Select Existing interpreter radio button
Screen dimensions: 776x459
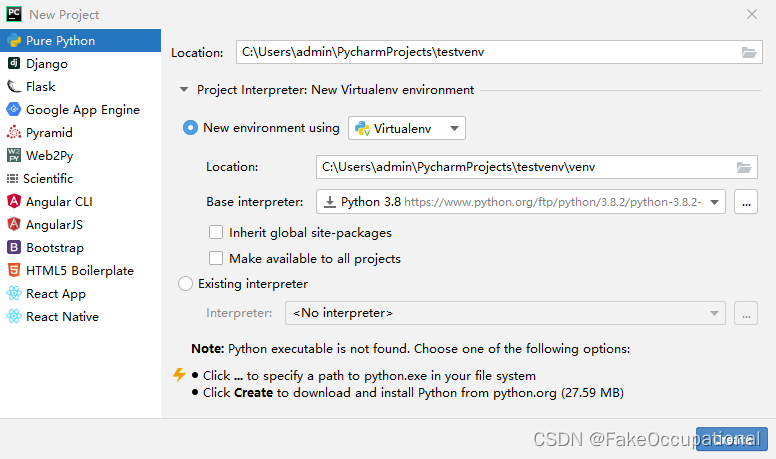(186, 284)
